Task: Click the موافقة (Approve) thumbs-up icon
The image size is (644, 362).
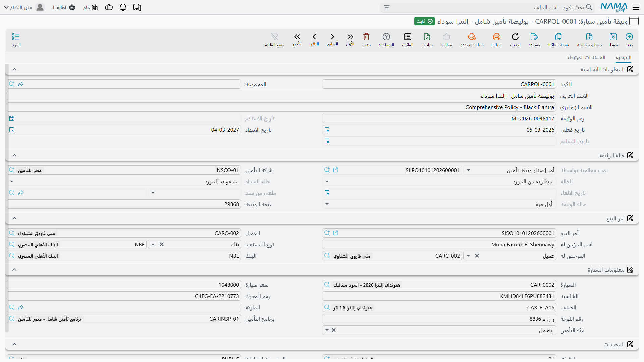Action: [446, 37]
